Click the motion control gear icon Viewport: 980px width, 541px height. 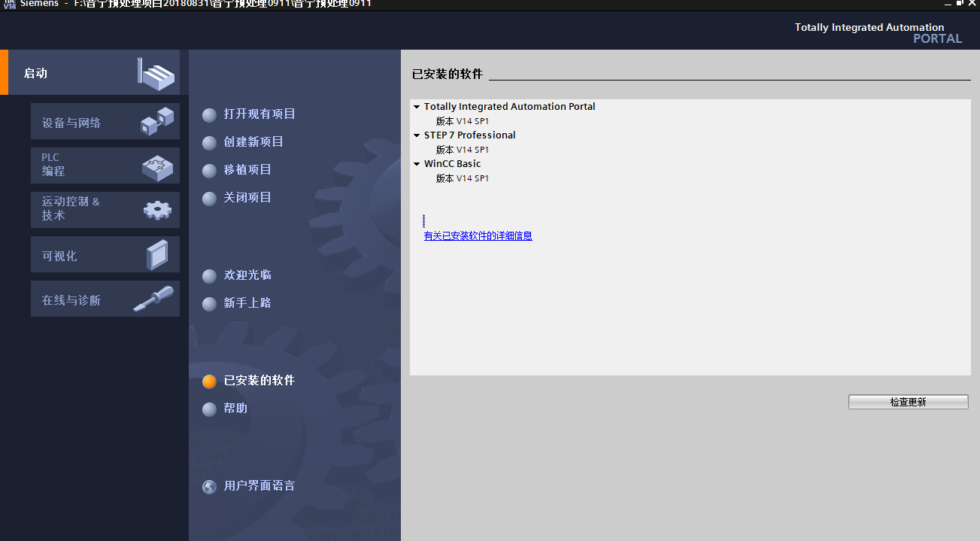[157, 210]
